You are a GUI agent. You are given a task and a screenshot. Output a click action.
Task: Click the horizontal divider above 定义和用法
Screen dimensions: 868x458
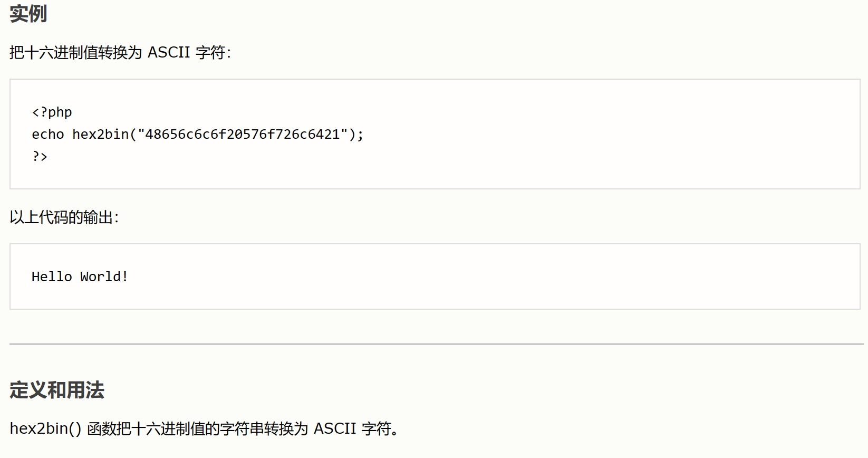pos(437,344)
